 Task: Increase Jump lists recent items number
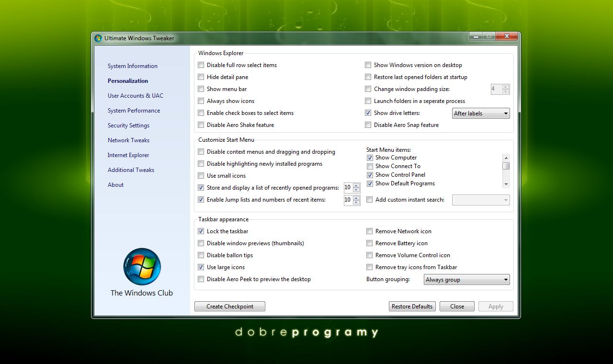(x=356, y=197)
